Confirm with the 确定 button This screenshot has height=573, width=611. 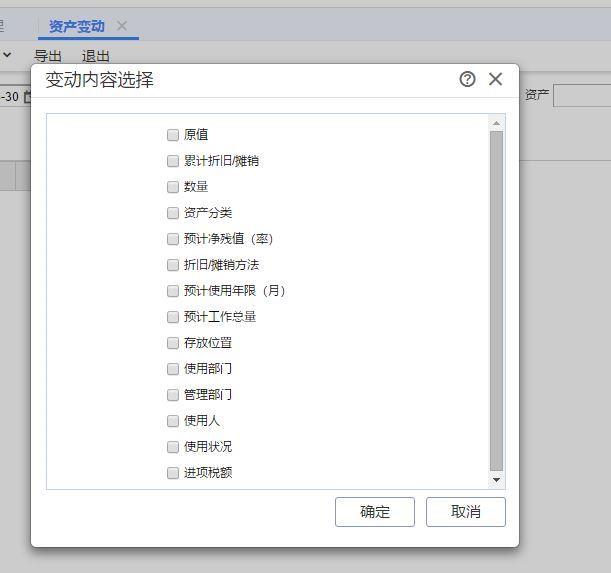click(x=375, y=512)
